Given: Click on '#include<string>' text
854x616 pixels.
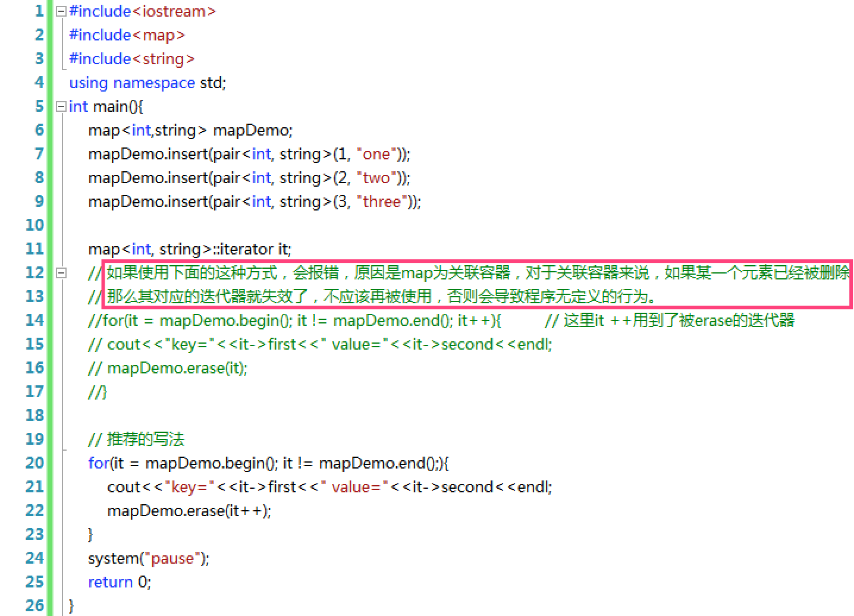Looking at the screenshot, I should pos(132,59).
